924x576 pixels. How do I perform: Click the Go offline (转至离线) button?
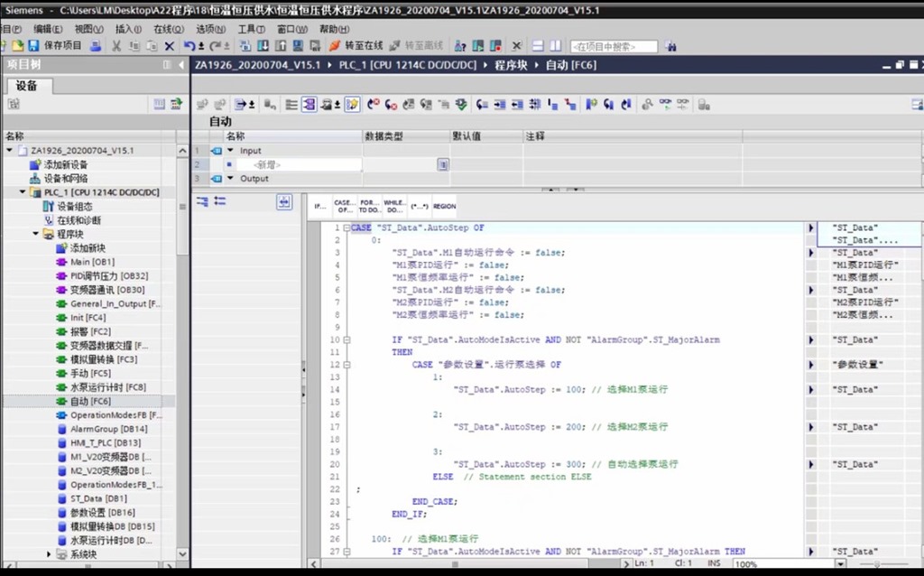(x=416, y=45)
